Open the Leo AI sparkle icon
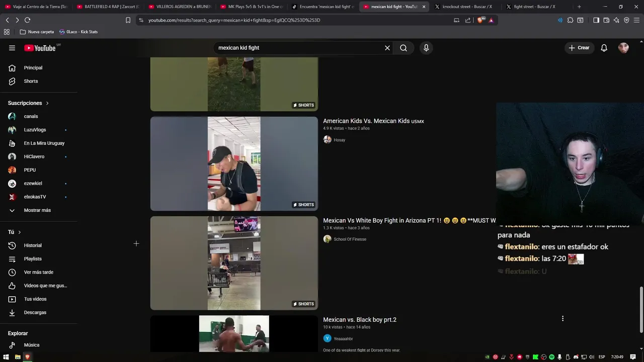This screenshot has width=644, height=362. click(x=616, y=20)
